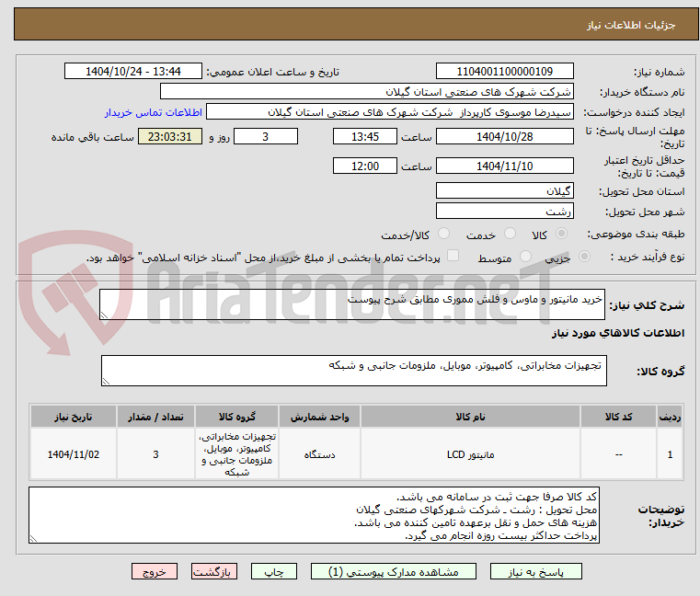Select the کالا/خدمت radio button
This screenshot has width=700, height=596.
(x=443, y=234)
